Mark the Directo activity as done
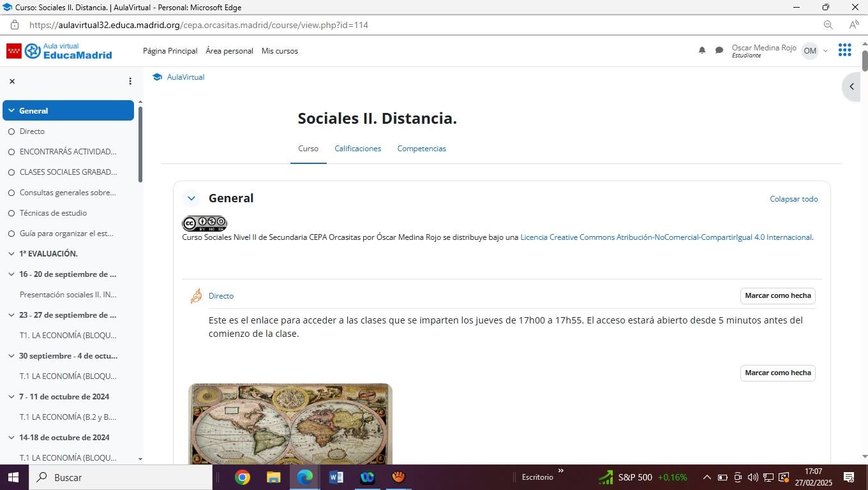The image size is (868, 490). click(x=777, y=296)
